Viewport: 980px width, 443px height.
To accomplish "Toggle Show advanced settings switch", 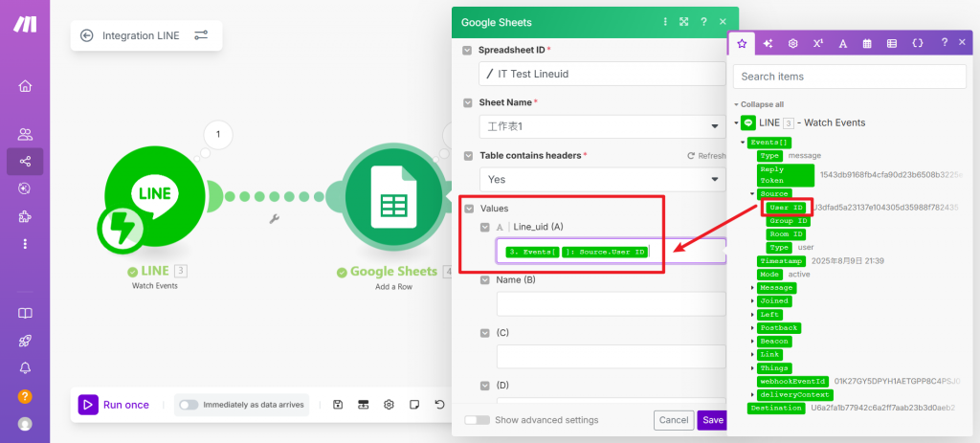I will [477, 420].
